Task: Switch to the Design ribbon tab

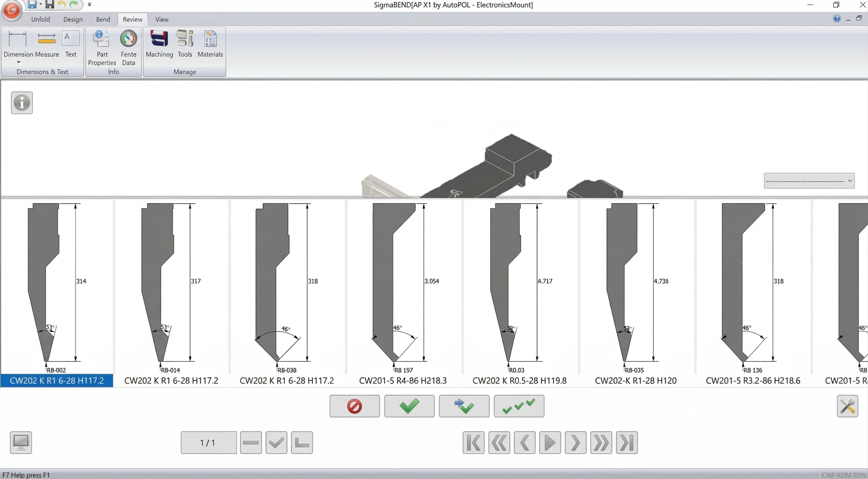Action: 73,19
